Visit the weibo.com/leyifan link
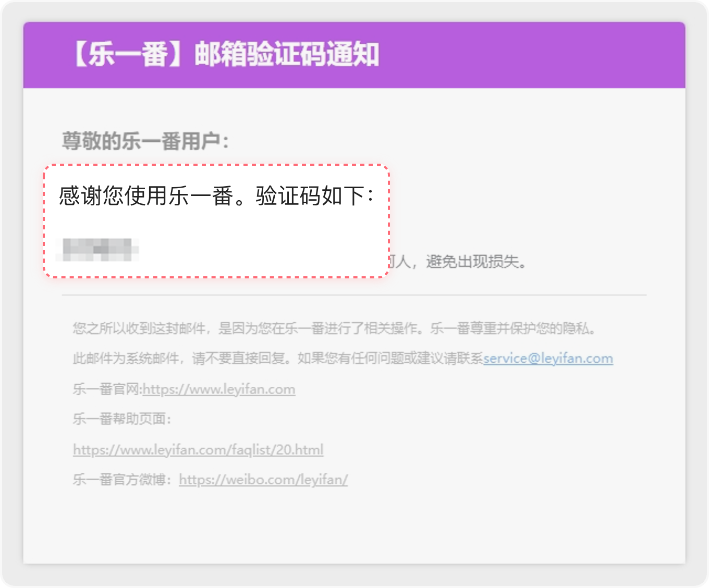 tap(263, 480)
